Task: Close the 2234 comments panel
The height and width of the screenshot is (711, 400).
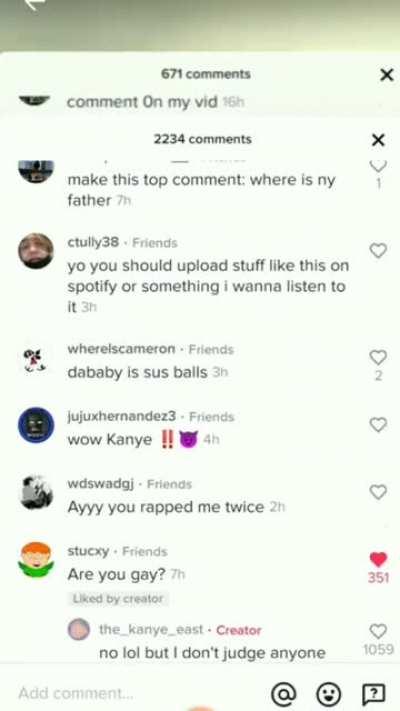Action: point(378,140)
